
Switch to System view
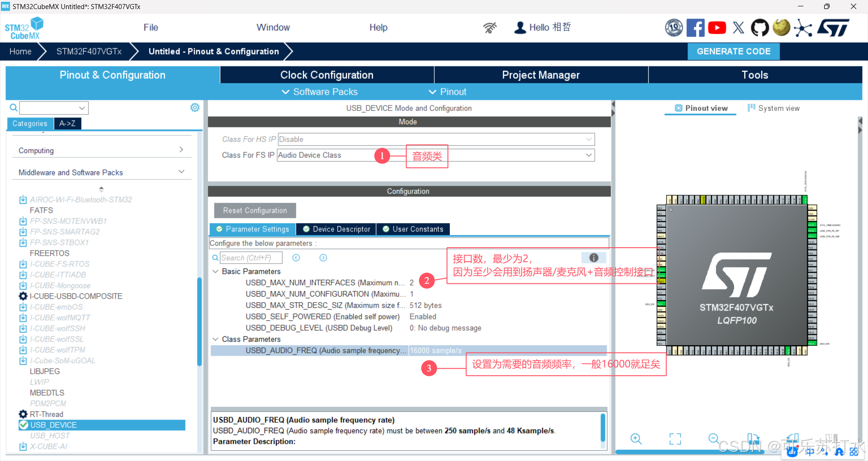774,108
